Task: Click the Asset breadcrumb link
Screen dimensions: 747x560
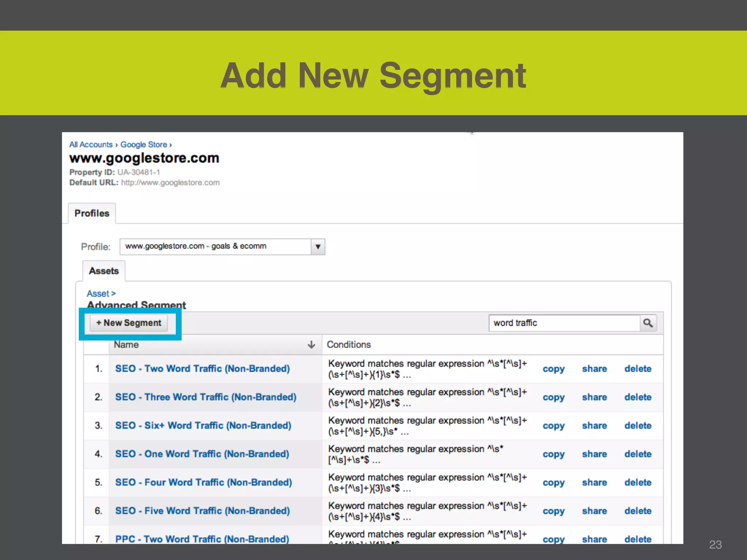Action: coord(98,293)
